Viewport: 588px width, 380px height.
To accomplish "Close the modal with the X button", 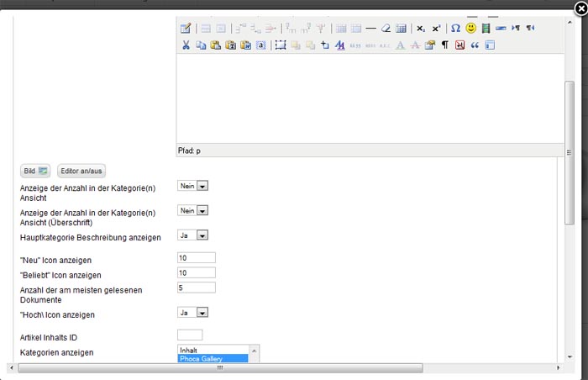I will click(x=580, y=8).
